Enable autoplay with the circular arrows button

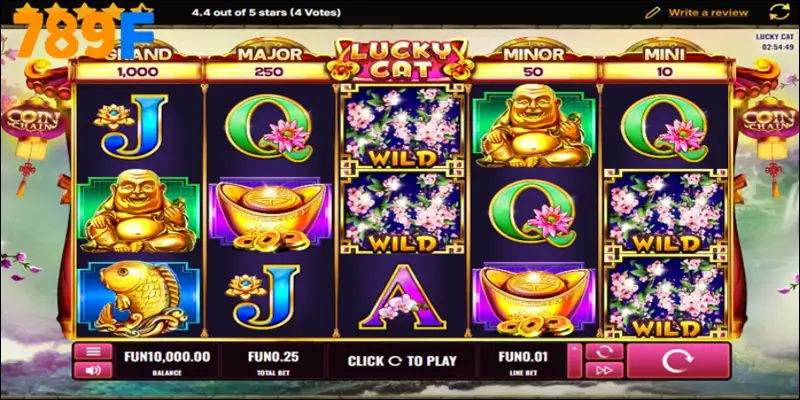coord(604,352)
